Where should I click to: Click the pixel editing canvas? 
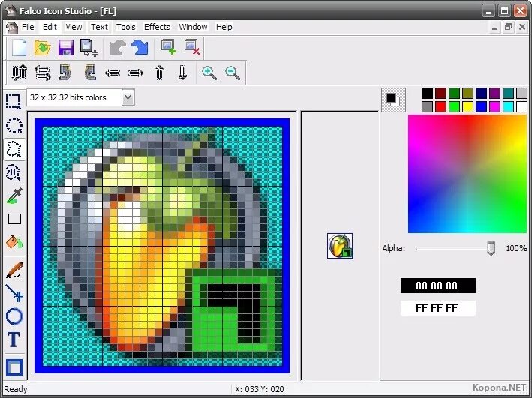coord(162,246)
